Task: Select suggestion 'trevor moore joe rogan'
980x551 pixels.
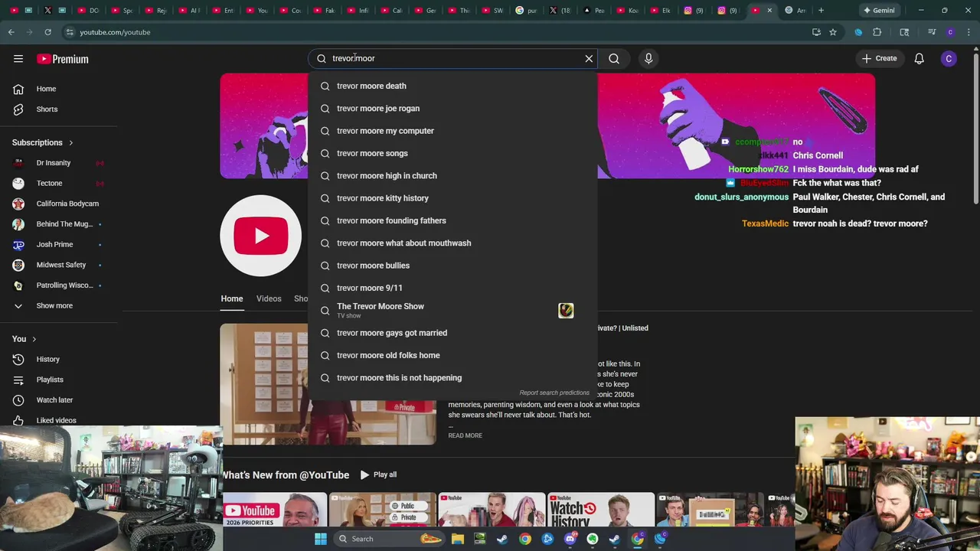Action: point(452,109)
